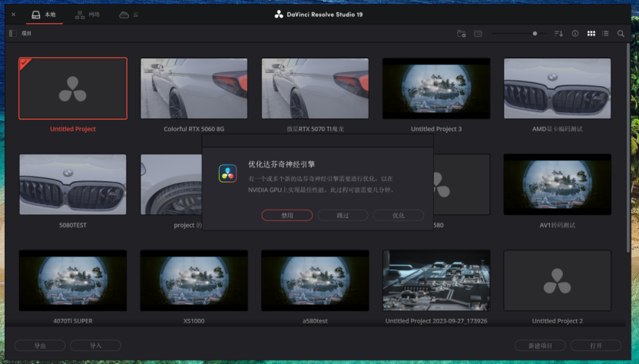Switch to thumbnail grid view
639x364 pixels.
point(591,34)
